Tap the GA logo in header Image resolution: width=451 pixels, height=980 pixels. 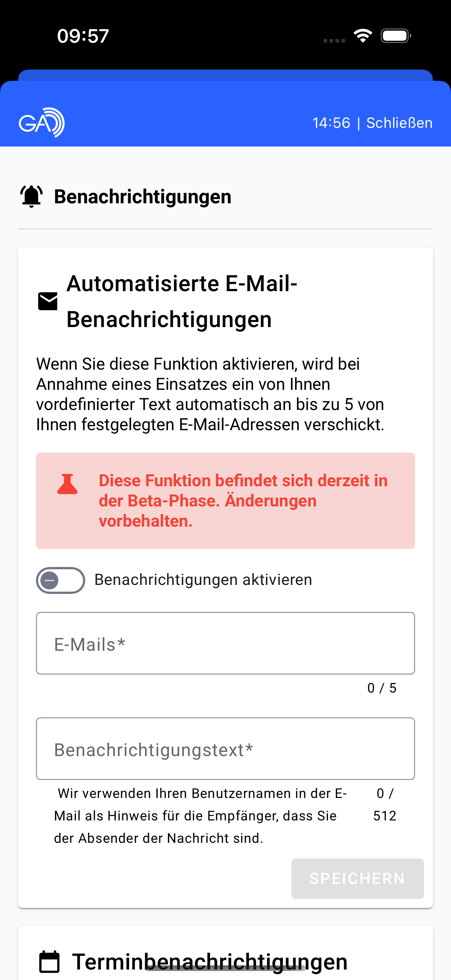click(x=42, y=123)
